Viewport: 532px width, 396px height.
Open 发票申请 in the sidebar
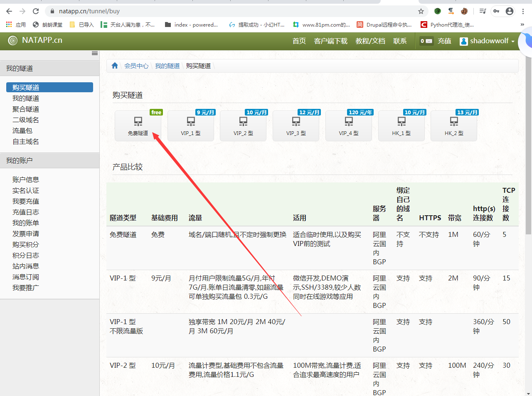pyautogui.click(x=26, y=234)
